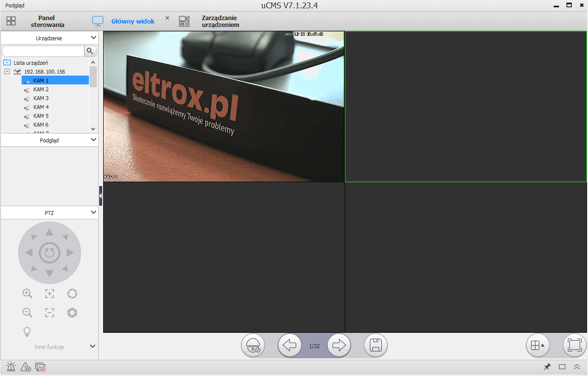Click the monitor error status icon
Viewport: 588px width, 376px height.
tap(40, 367)
